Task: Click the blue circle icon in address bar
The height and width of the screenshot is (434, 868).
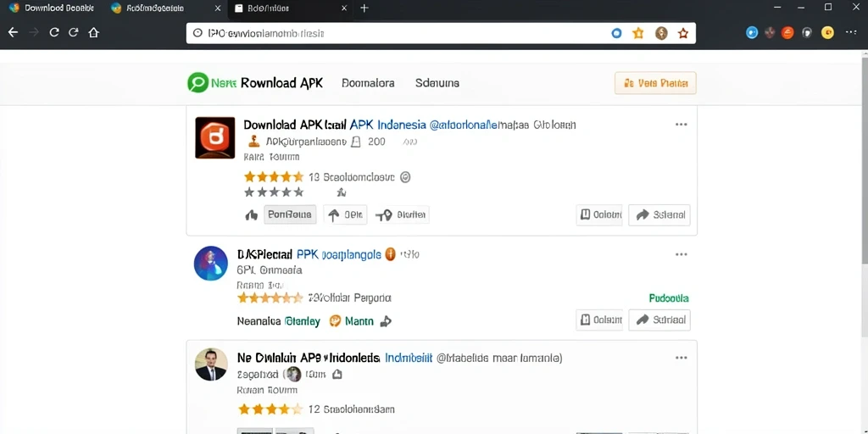Action: coord(616,33)
